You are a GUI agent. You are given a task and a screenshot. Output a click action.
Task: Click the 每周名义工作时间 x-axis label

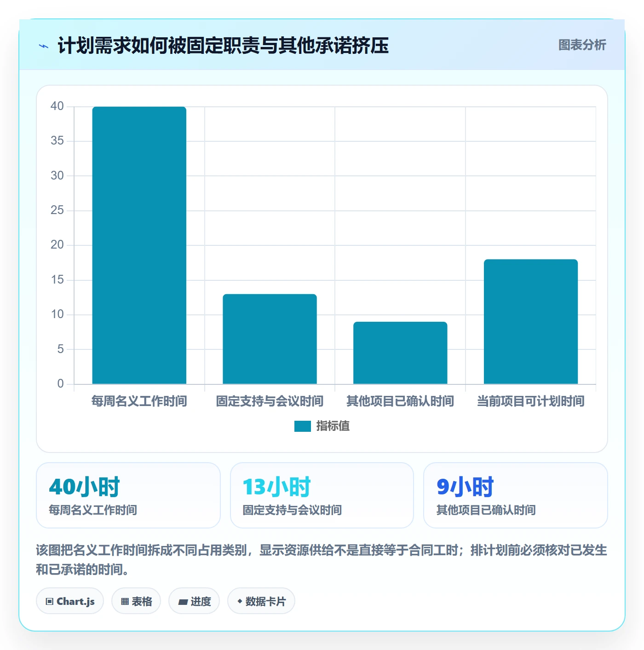click(139, 401)
